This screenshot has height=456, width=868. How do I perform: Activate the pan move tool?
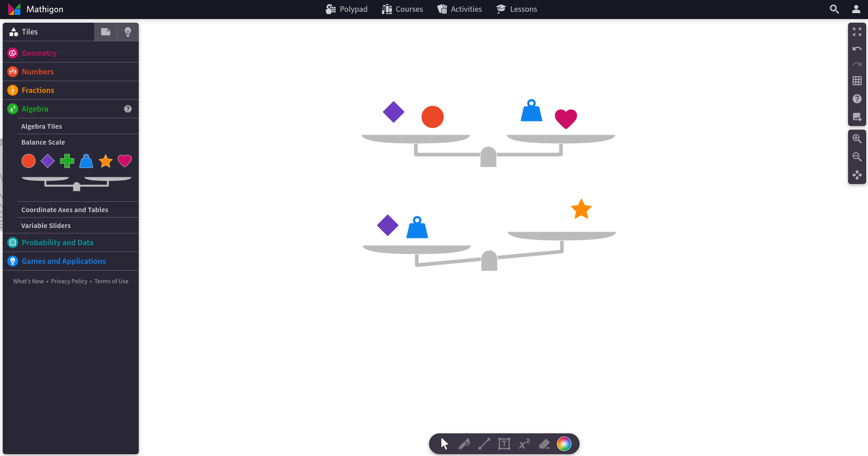[x=857, y=175]
